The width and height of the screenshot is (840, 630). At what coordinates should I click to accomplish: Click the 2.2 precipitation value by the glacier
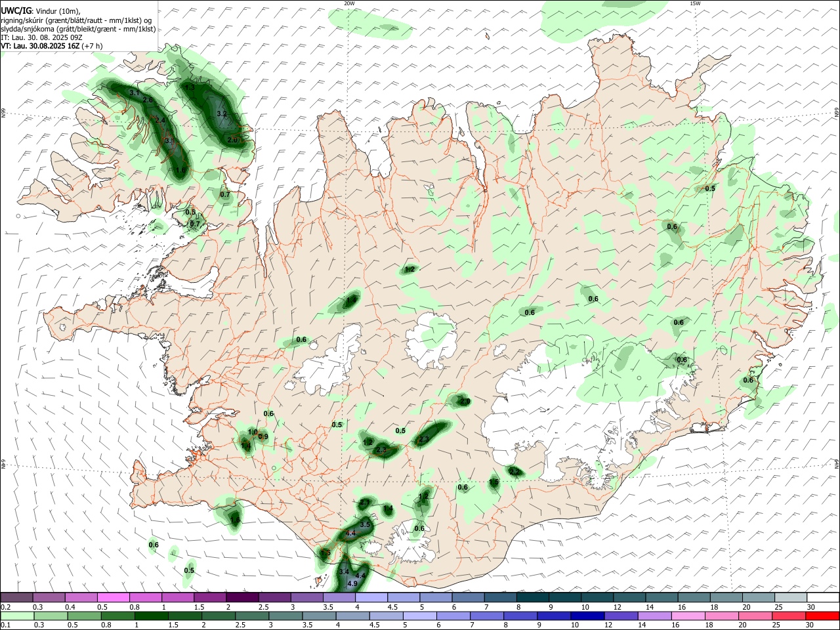coord(514,471)
